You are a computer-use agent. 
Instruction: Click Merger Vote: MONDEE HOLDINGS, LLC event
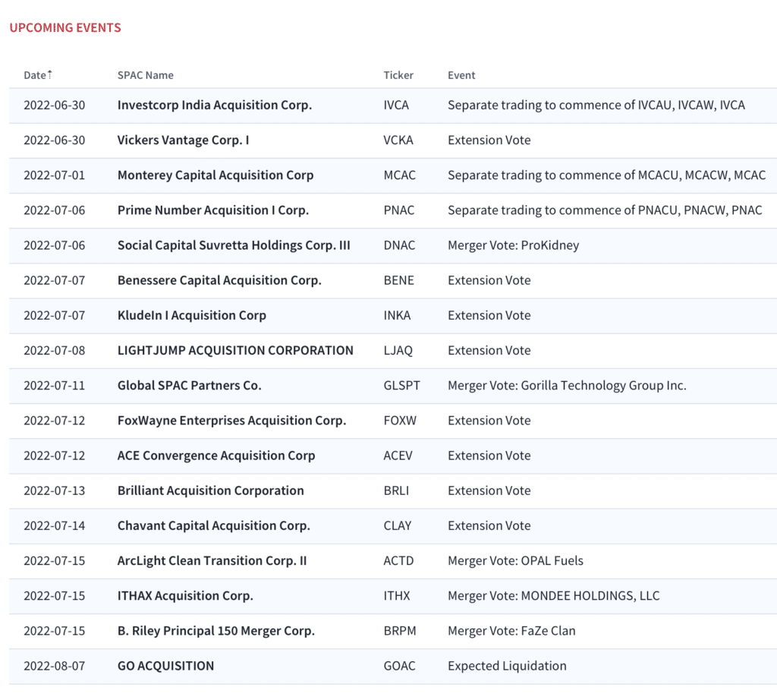553,596
